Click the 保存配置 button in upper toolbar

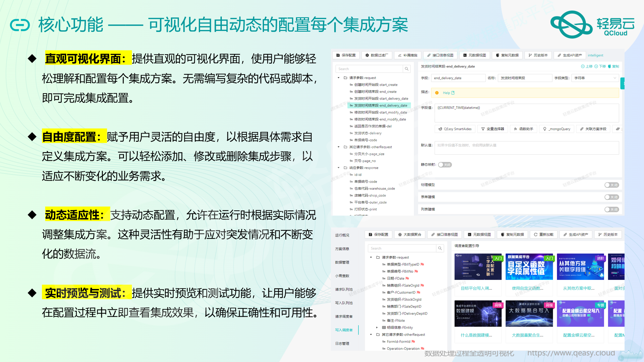click(x=346, y=55)
